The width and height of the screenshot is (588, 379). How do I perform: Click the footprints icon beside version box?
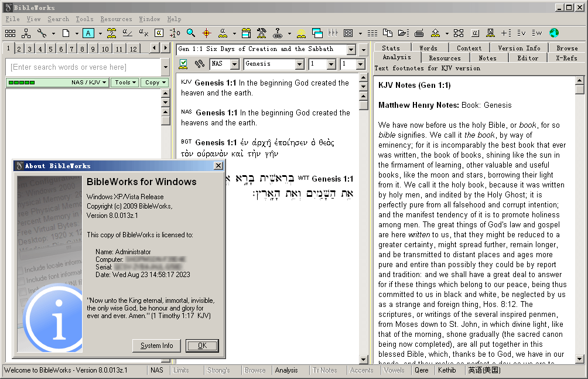click(200, 64)
